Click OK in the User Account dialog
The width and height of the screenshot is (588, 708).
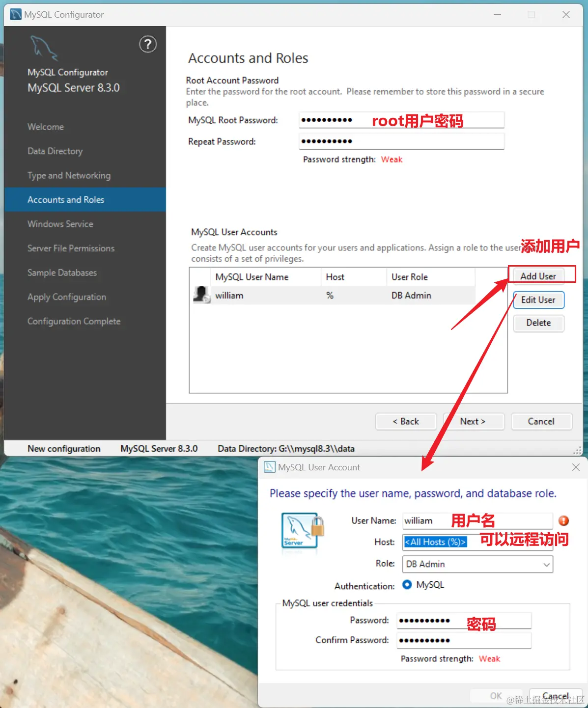click(x=496, y=696)
